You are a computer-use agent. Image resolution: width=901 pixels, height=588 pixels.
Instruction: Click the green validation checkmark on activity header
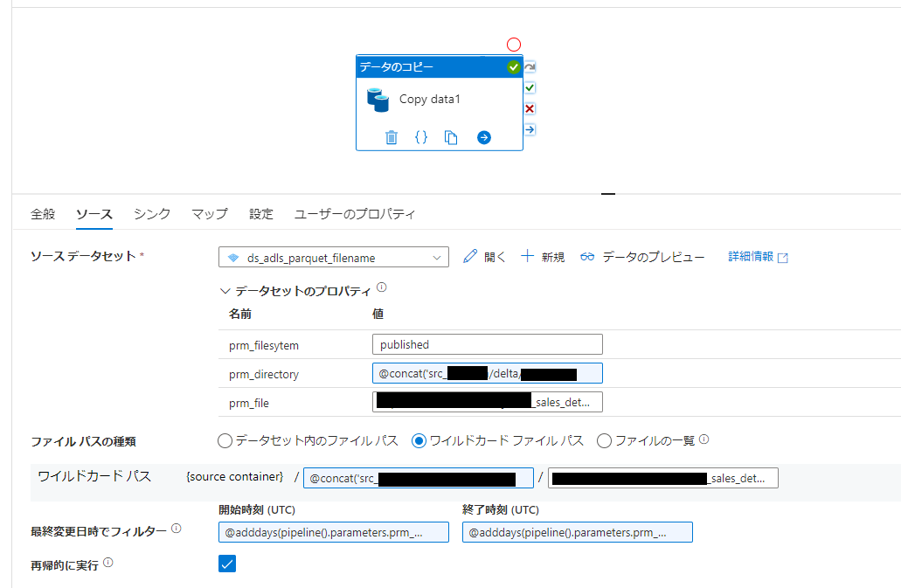tap(514, 67)
